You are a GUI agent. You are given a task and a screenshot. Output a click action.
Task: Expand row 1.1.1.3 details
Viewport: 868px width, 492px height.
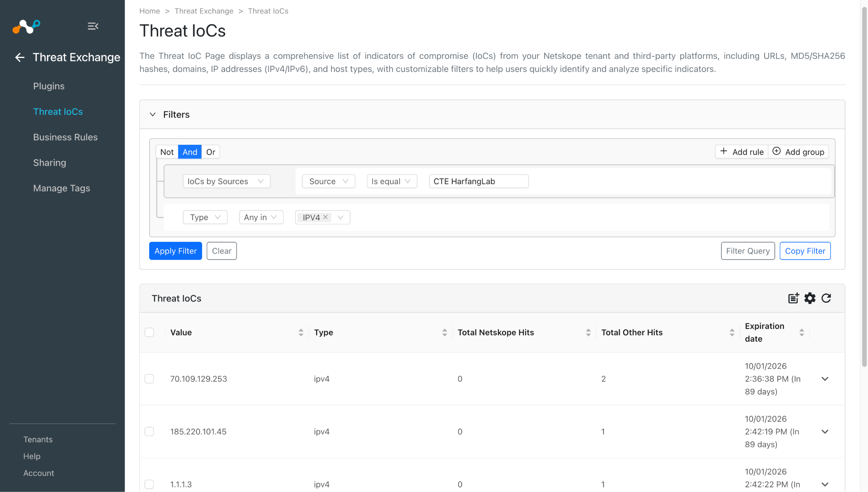(825, 484)
